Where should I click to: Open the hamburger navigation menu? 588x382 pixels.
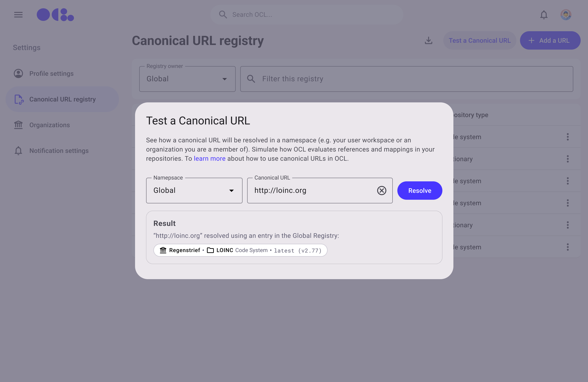pos(18,15)
